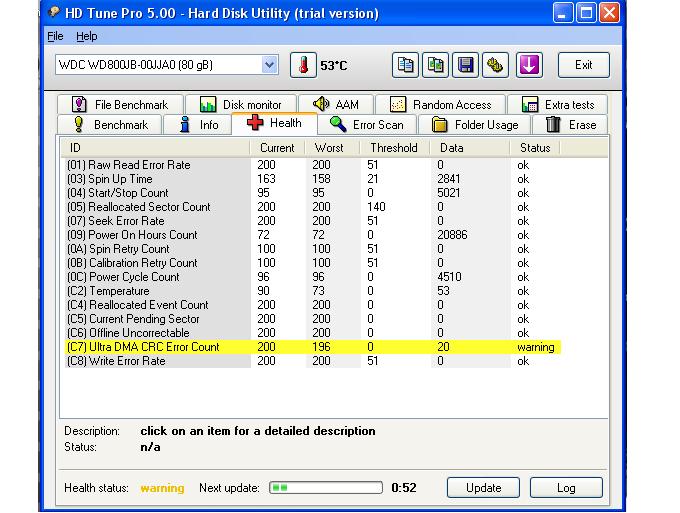Select the Current Pending Sector row
The width and height of the screenshot is (680, 513).
[x=313, y=319]
